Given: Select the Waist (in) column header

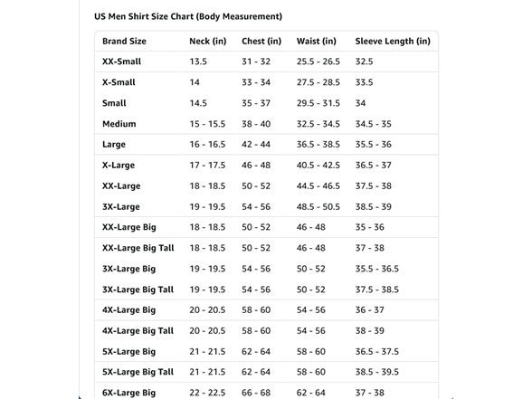Looking at the screenshot, I should coord(317,41).
